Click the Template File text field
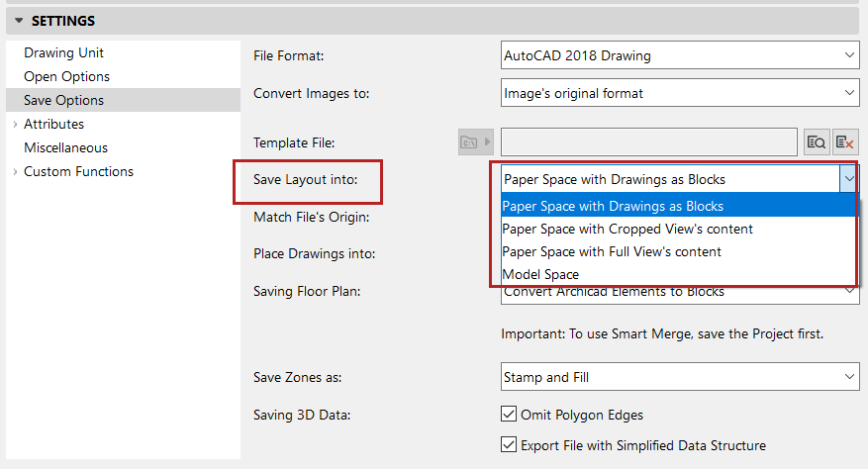Viewport: 868px width, 469px height. coord(649,142)
